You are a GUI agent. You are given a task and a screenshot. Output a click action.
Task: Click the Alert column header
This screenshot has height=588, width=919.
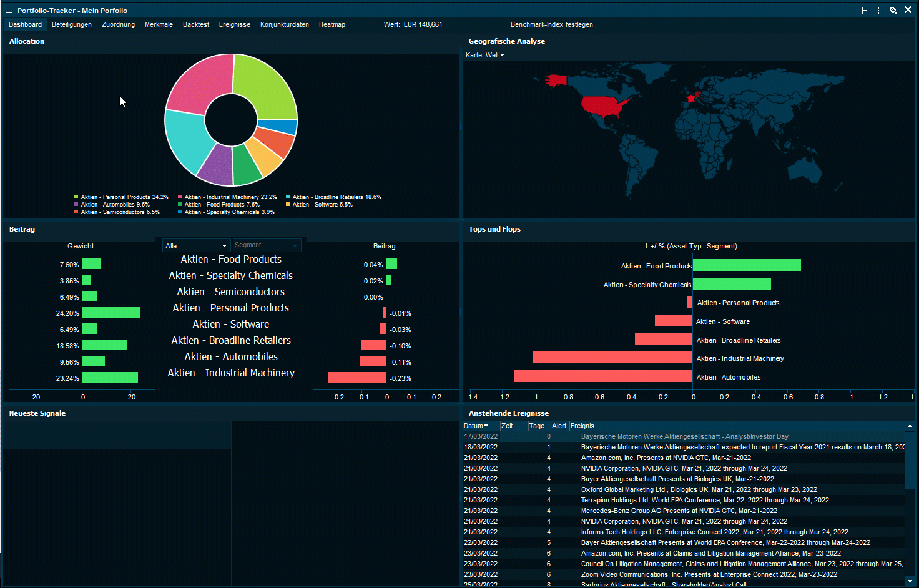(x=559, y=426)
